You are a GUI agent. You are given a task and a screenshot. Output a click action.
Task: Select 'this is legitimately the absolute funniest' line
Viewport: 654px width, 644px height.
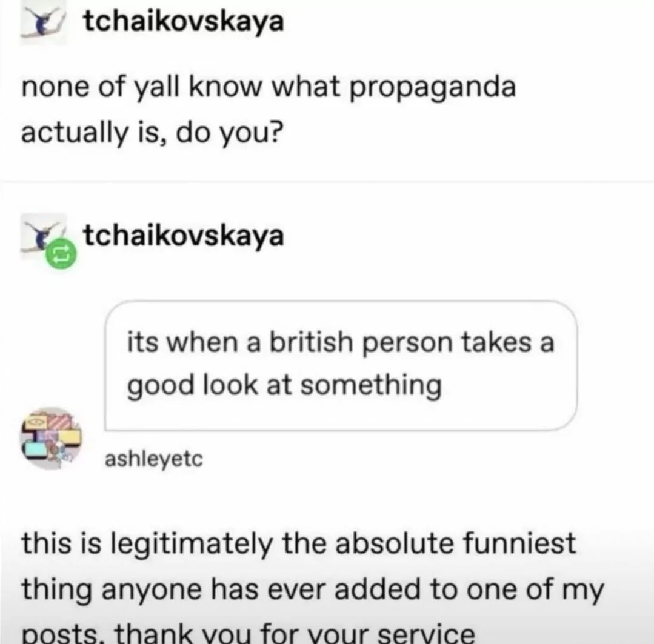pyautogui.click(x=299, y=545)
